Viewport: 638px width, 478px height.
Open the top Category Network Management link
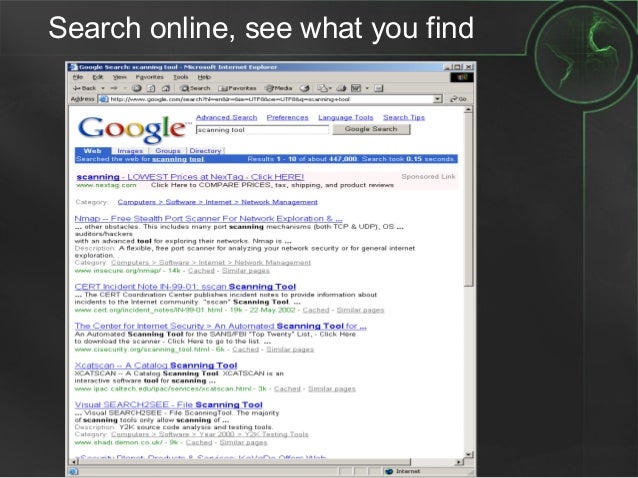[217, 202]
